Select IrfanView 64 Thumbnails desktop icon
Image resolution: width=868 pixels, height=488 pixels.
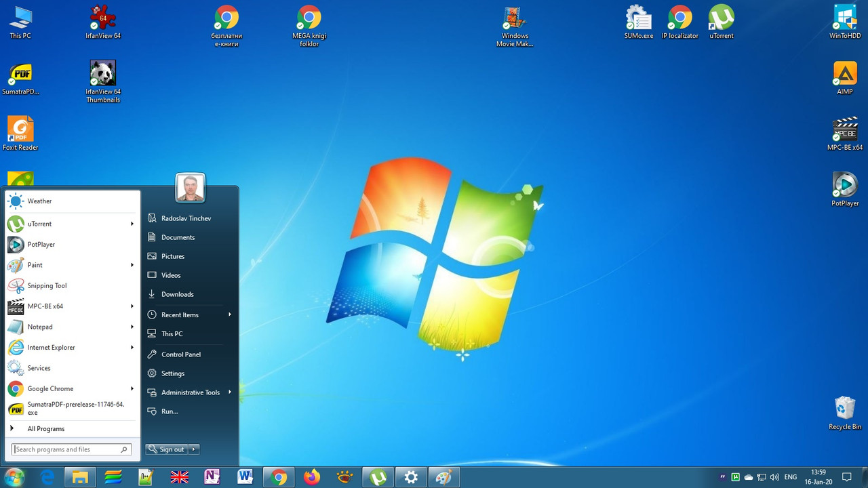(x=103, y=81)
